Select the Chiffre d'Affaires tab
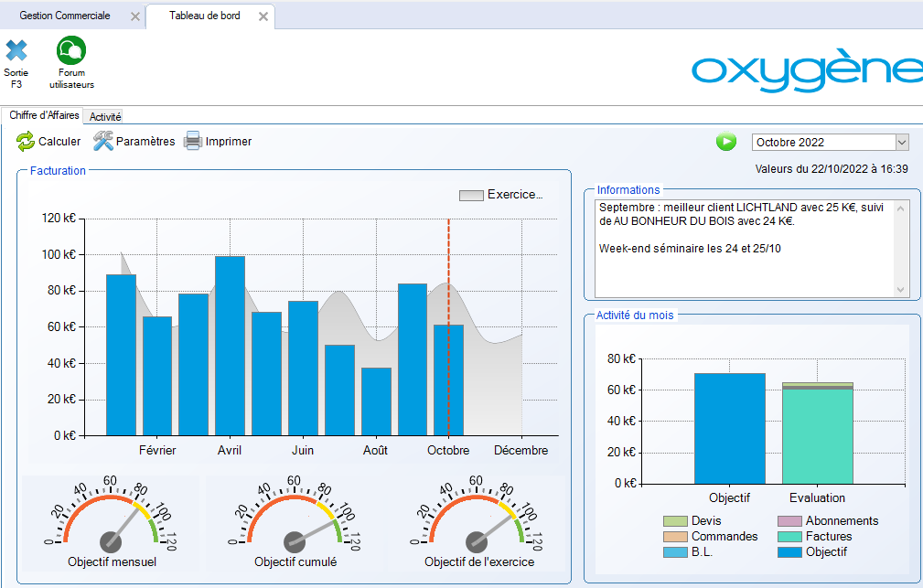Screen dimensions: 923x588 click(44, 115)
